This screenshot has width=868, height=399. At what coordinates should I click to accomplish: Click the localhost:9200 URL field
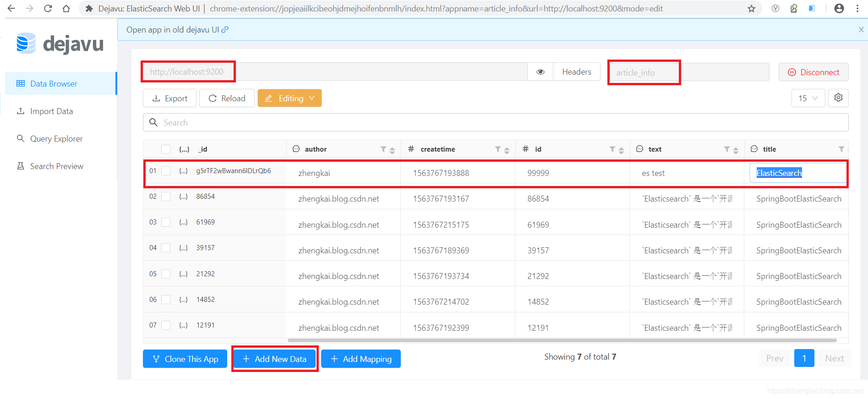(x=335, y=72)
